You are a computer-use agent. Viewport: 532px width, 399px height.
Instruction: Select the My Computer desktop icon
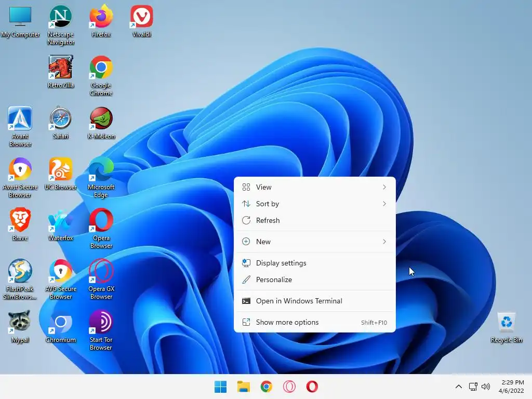pyautogui.click(x=20, y=21)
